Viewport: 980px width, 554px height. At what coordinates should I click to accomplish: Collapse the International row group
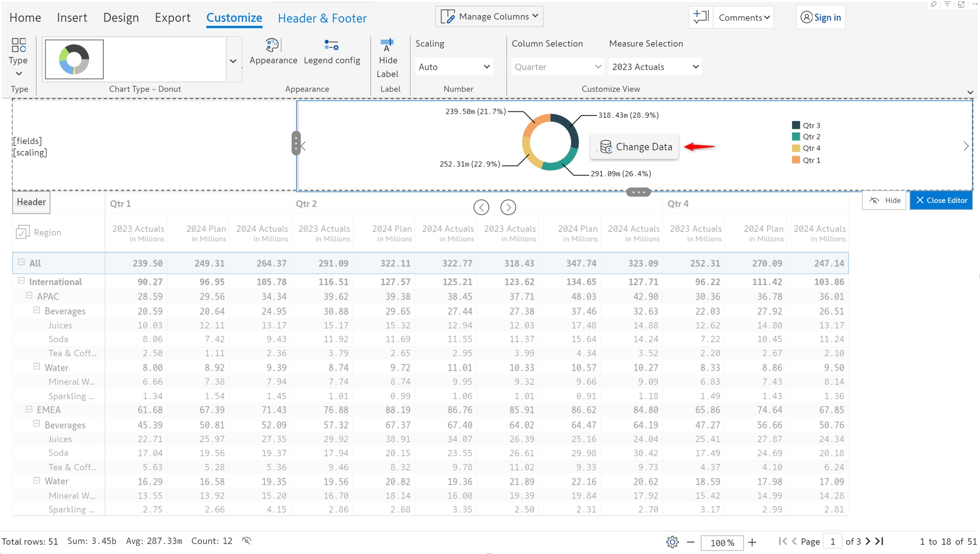click(x=21, y=281)
